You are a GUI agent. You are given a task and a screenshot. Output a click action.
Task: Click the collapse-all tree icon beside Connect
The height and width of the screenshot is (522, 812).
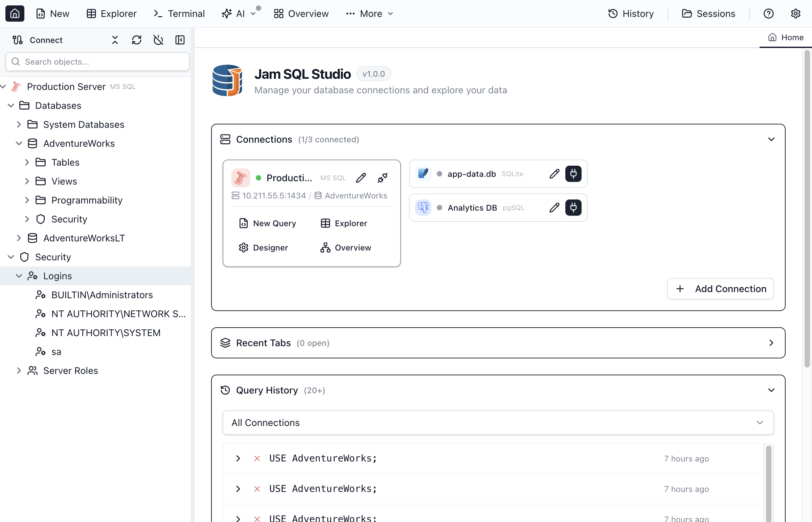(115, 40)
